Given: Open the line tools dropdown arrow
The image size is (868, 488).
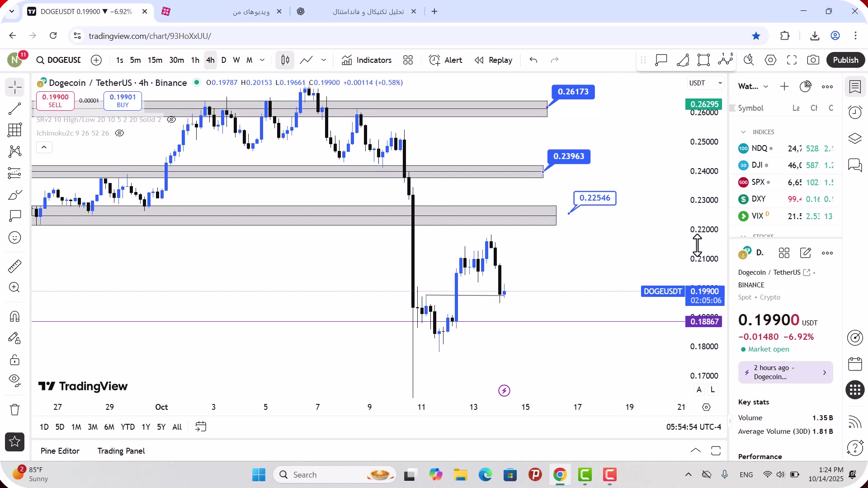Looking at the screenshot, I should (x=324, y=60).
